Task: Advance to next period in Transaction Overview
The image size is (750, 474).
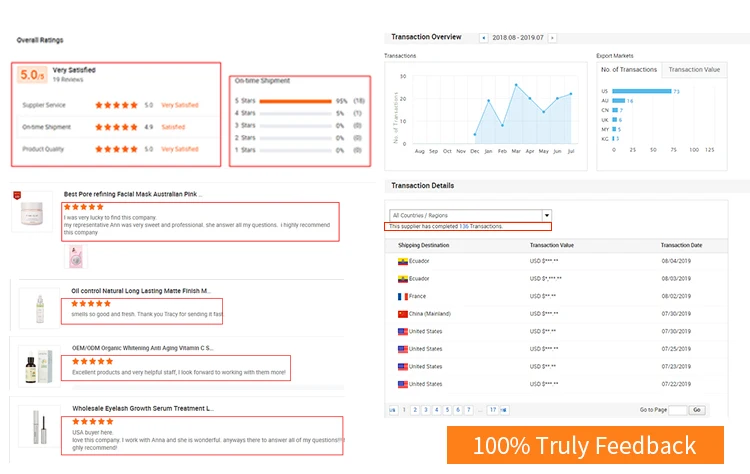Action: pyautogui.click(x=552, y=38)
